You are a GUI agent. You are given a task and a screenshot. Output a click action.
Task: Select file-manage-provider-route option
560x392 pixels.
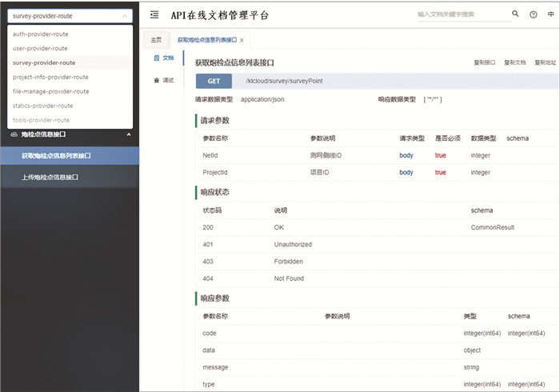click(51, 91)
